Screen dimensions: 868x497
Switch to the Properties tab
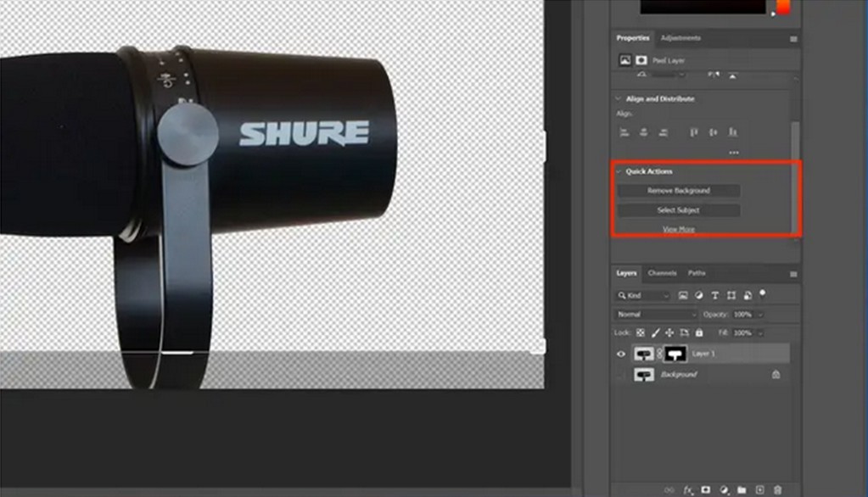[633, 38]
